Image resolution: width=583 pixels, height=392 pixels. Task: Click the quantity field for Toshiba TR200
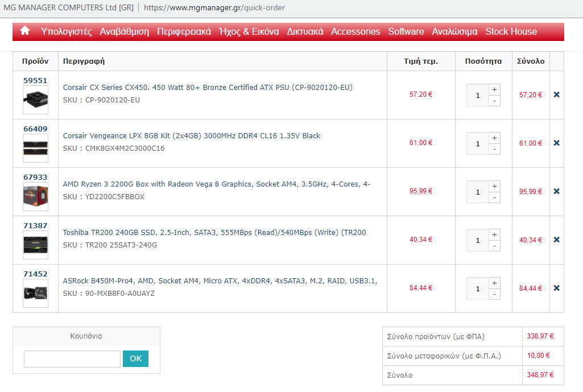point(478,240)
